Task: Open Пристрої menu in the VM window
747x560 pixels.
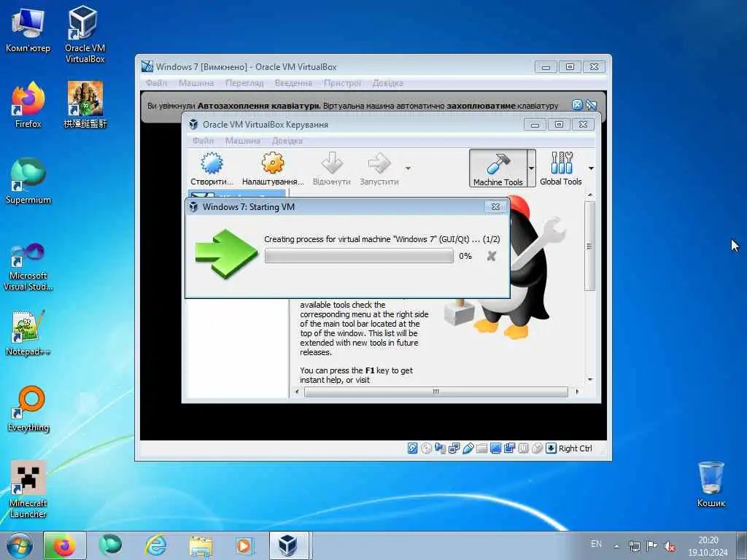Action: pos(342,83)
